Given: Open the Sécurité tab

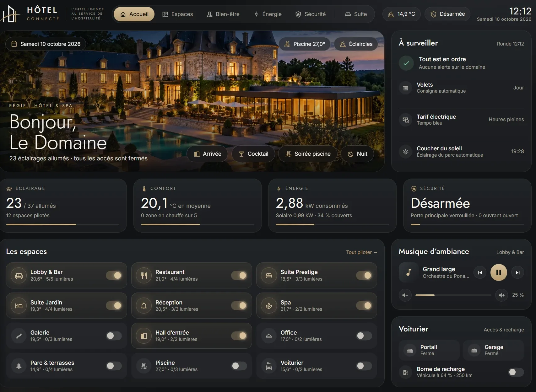Looking at the screenshot, I should (311, 14).
